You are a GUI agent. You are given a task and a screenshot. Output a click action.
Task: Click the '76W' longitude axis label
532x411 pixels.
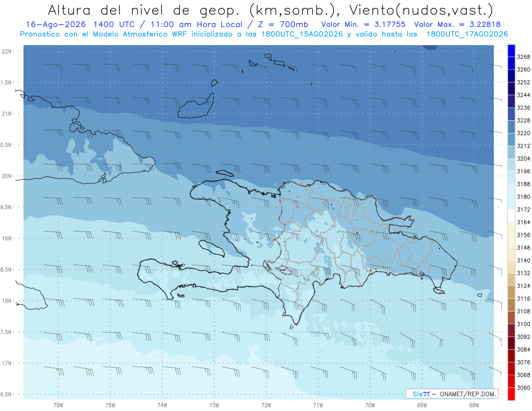pos(58,405)
